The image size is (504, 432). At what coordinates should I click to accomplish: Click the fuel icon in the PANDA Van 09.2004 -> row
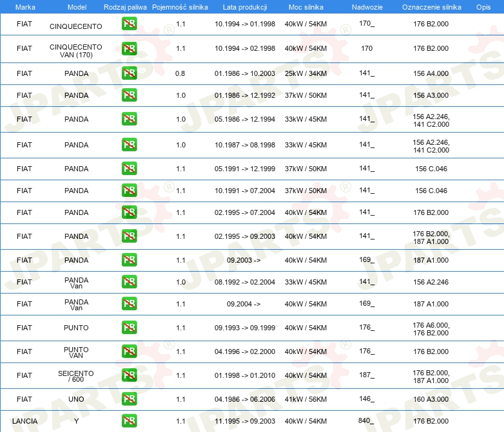[x=129, y=303]
